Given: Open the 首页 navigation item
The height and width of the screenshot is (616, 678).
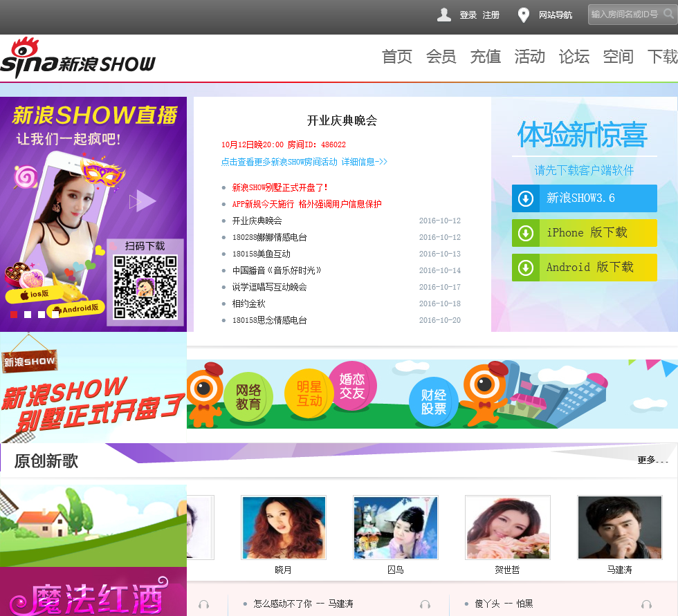Looking at the screenshot, I should pos(397,57).
